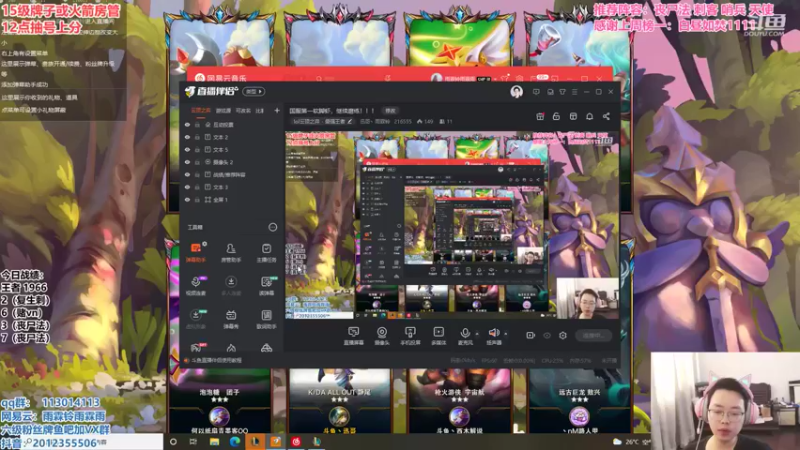Switch to the fourth scene tab
This screenshot has width=800, height=450.
tap(260, 110)
